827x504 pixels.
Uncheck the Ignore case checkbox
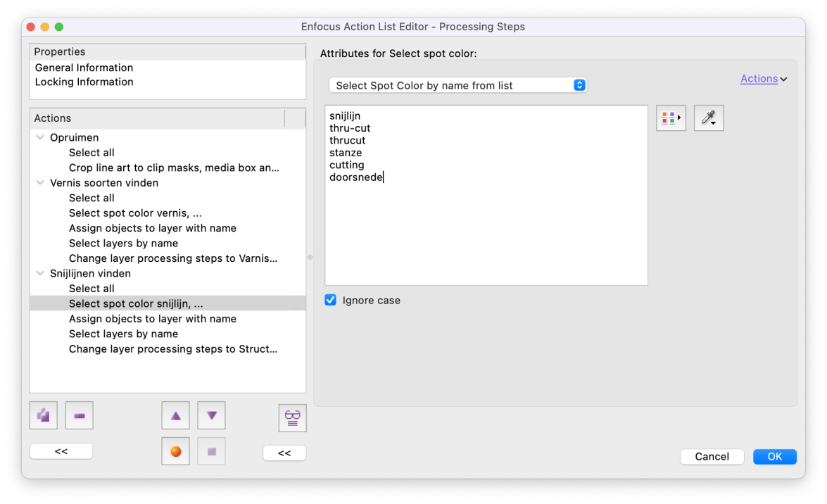(331, 301)
